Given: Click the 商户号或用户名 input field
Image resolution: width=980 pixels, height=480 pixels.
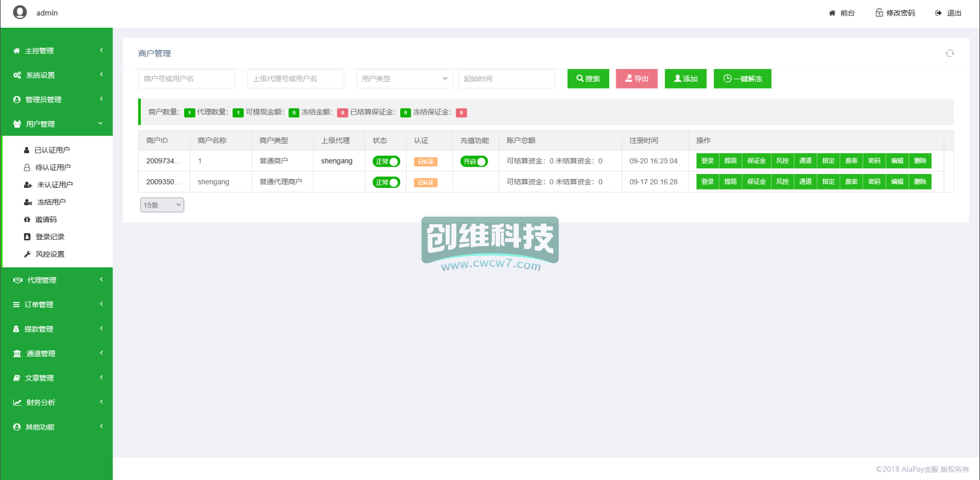Looking at the screenshot, I should coord(187,79).
